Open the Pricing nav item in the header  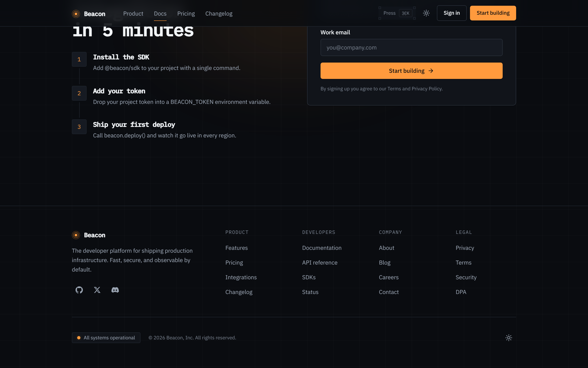coord(186,14)
